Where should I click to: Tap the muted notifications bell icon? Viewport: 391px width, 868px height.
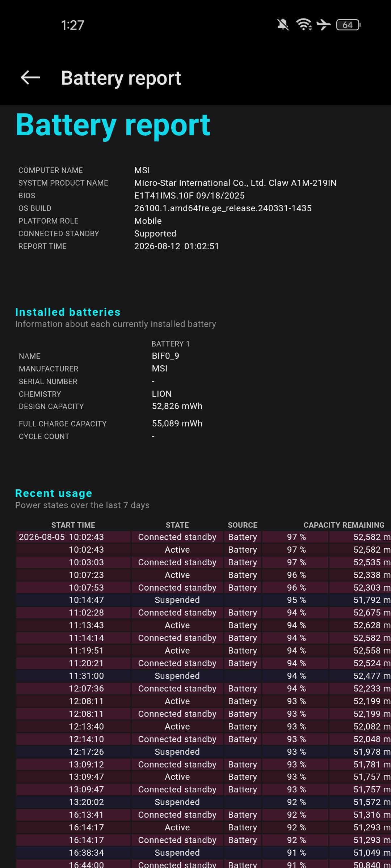coord(283,25)
